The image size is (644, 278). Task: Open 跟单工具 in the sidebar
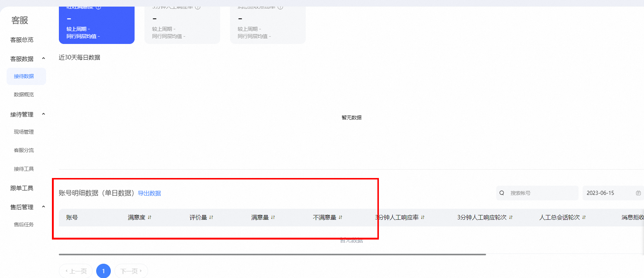tap(22, 188)
